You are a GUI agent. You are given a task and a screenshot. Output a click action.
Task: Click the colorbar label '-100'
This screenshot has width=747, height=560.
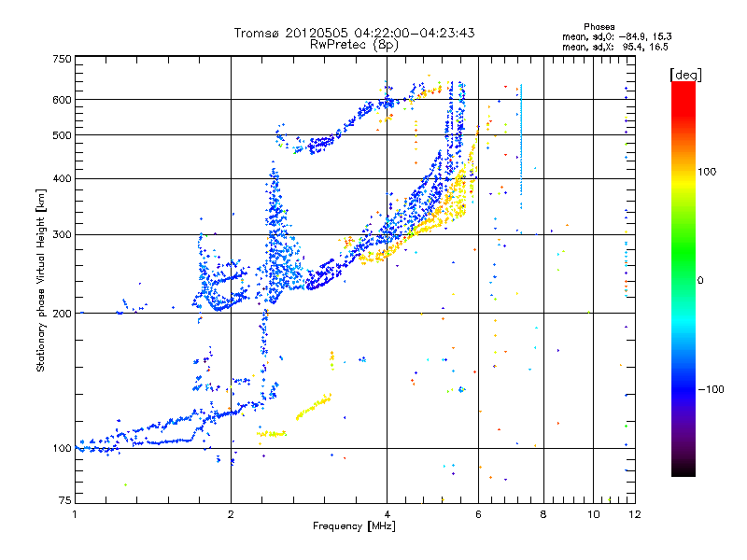point(712,389)
